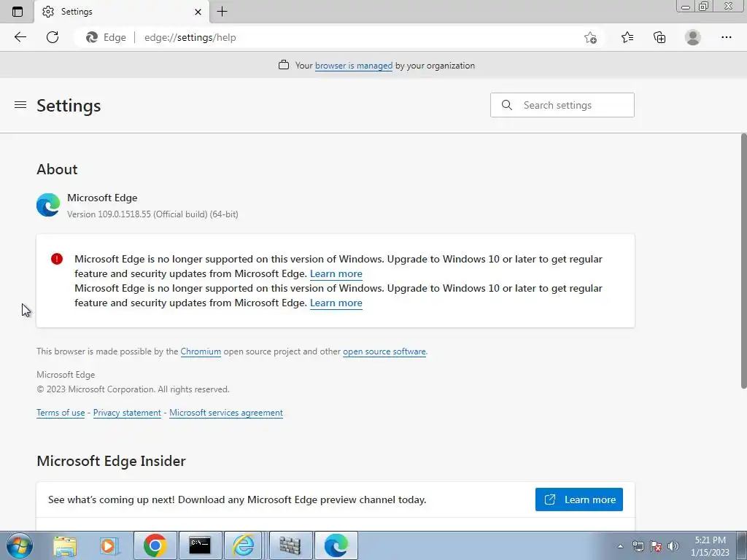
Task: Click the Microsoft Edge Insider heading
Action: (111, 461)
